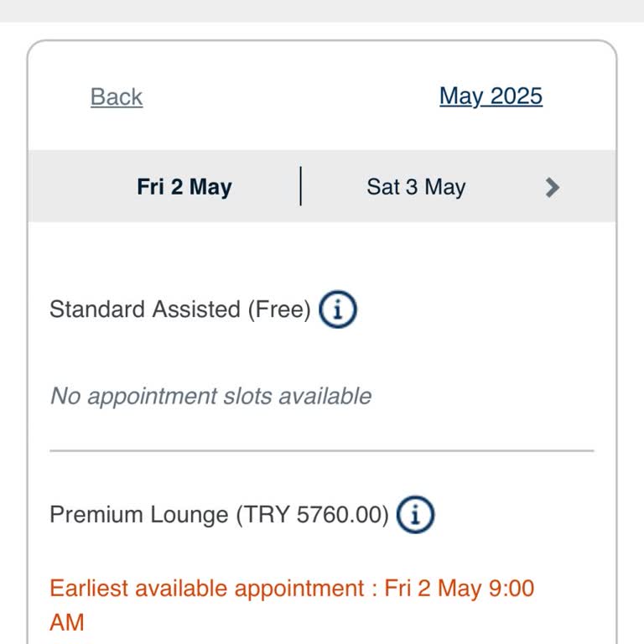Click the (Free) text of Standard Assisted
This screenshot has height=644, width=644.
pos(278,309)
